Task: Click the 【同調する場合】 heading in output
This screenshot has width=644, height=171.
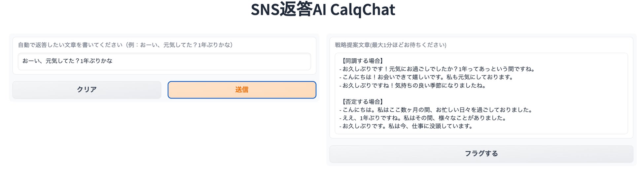Action: pos(362,61)
